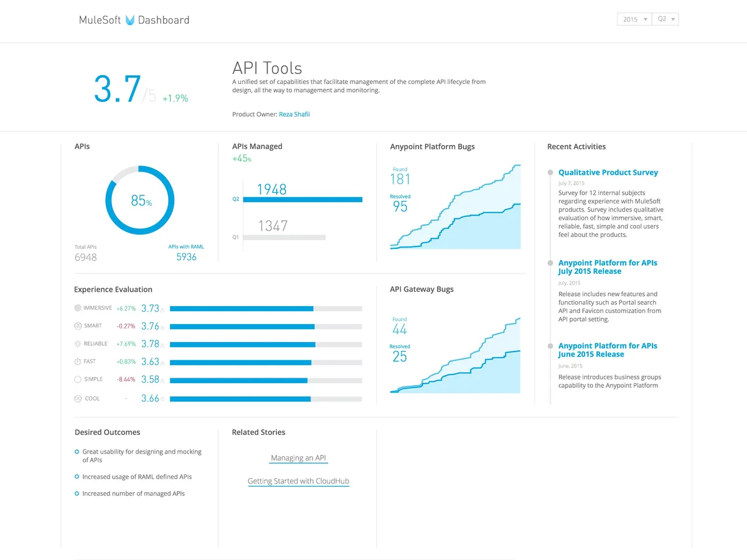Open the Qualitative Product Survey activity
The width and height of the screenshot is (747, 560).
608,172
